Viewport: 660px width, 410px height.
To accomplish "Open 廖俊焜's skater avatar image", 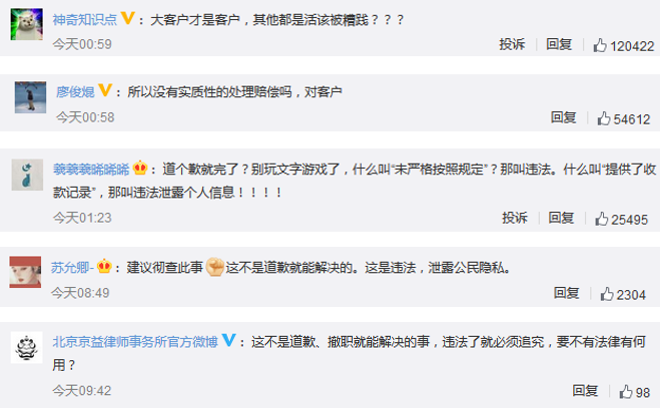I will point(30,97).
